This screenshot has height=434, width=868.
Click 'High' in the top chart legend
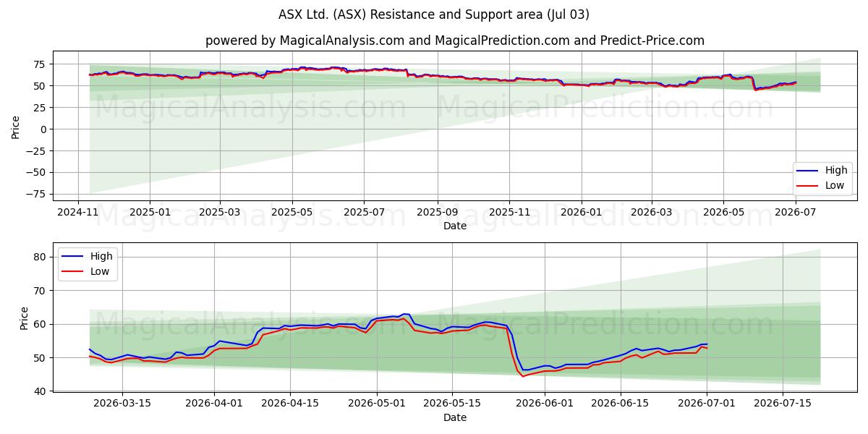[x=836, y=171]
